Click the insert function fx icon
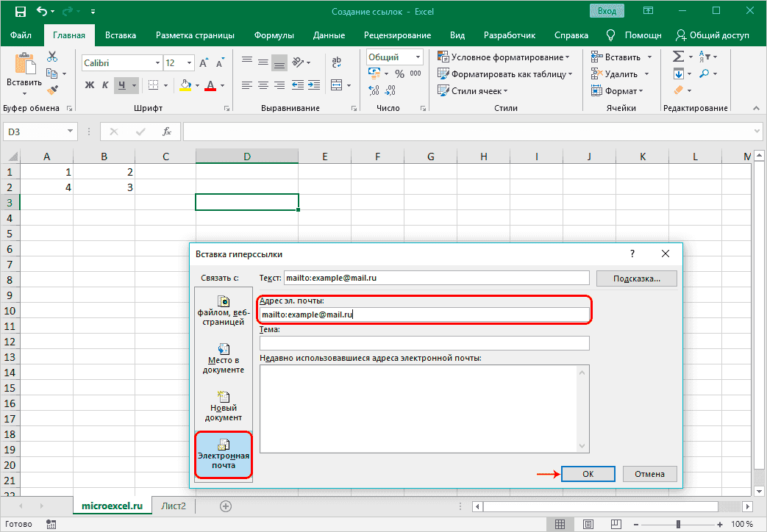Screen dimensions: 767x532 167,132
